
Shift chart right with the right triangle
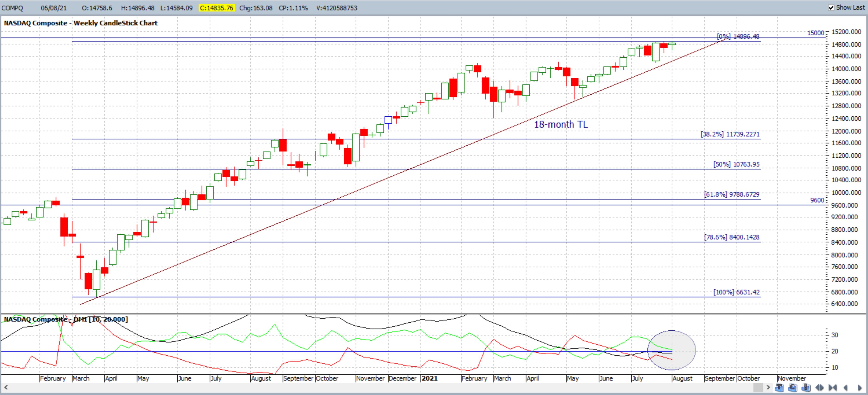pyautogui.click(x=860, y=388)
